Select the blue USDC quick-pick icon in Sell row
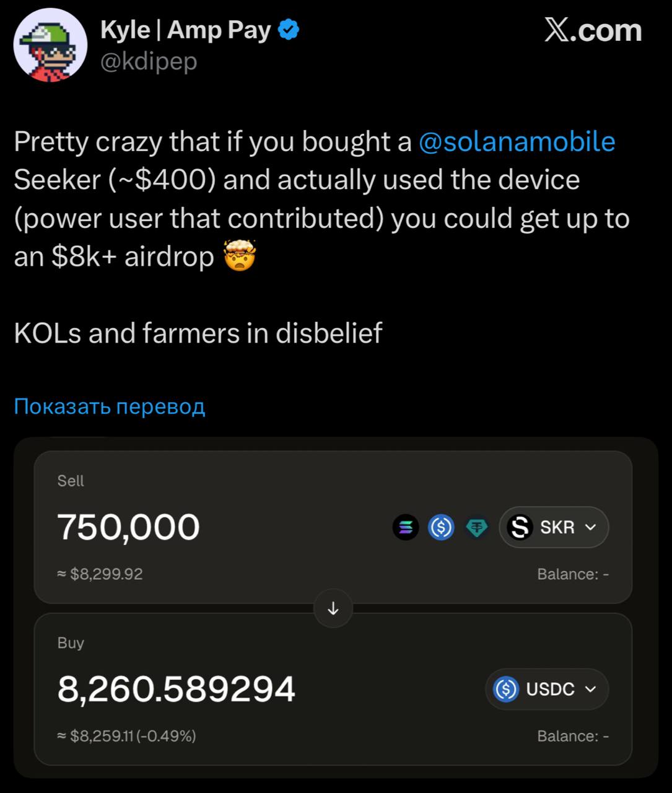The height and width of the screenshot is (793, 672). [x=441, y=527]
